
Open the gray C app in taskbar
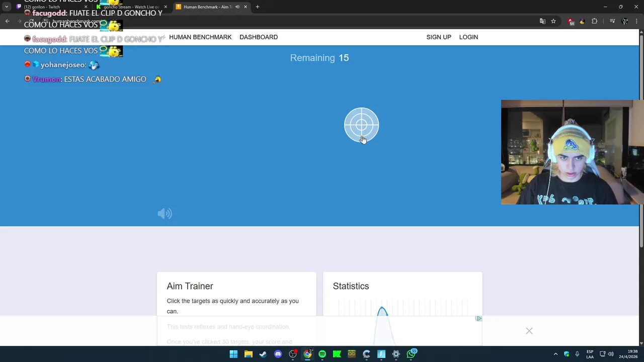pyautogui.click(x=366, y=354)
